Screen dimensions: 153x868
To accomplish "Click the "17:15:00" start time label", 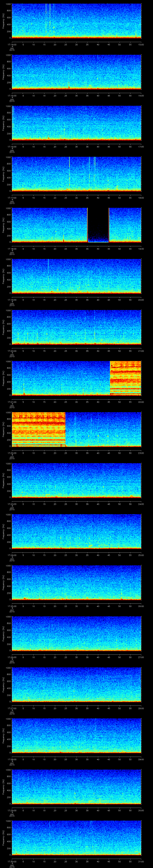I will pos(12,96).
